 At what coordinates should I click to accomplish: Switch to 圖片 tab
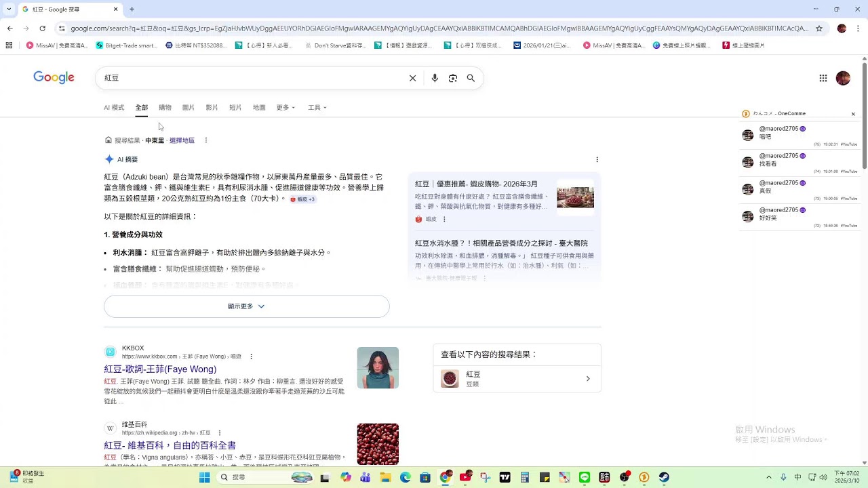tap(189, 108)
